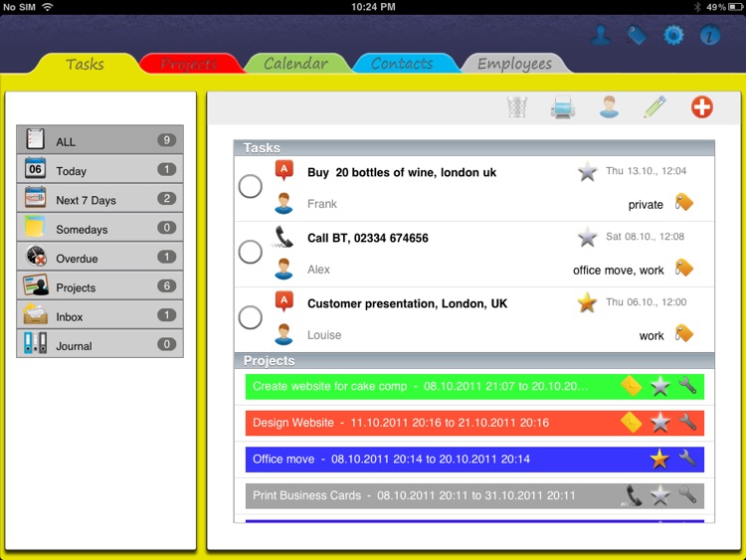Screen dimensions: 746x560
Task: Mark Call BT task complete
Action: click(251, 252)
